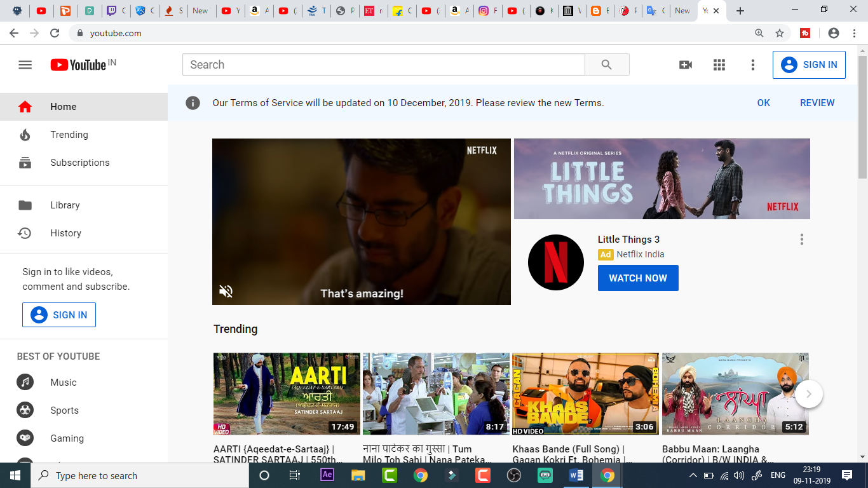Open Windows Start menu
The width and height of the screenshot is (868, 488).
pyautogui.click(x=15, y=475)
